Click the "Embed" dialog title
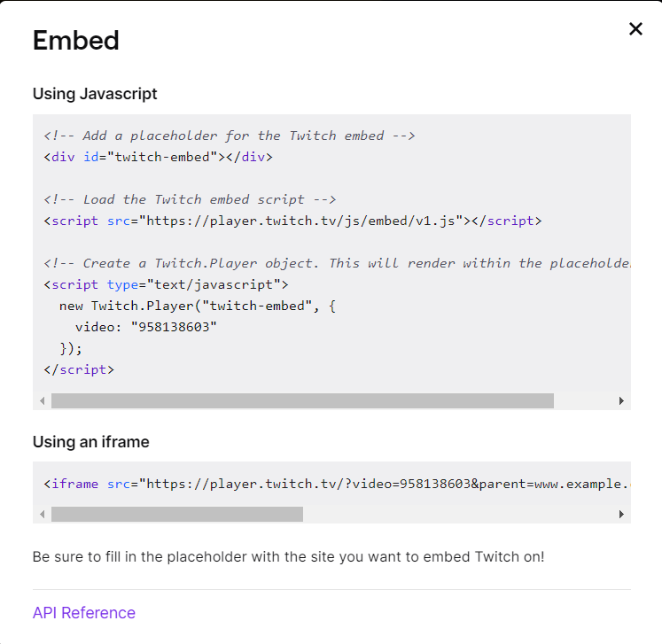Screen dimensions: 662x644 (x=76, y=40)
